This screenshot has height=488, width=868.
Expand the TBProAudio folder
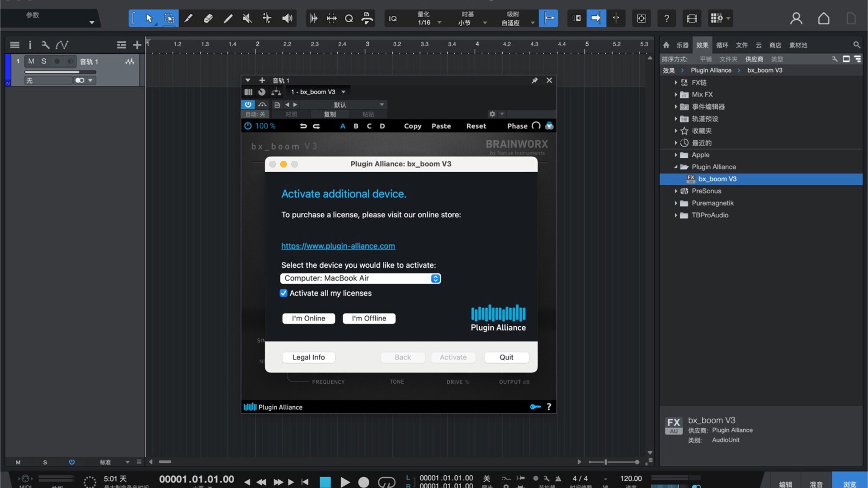675,216
